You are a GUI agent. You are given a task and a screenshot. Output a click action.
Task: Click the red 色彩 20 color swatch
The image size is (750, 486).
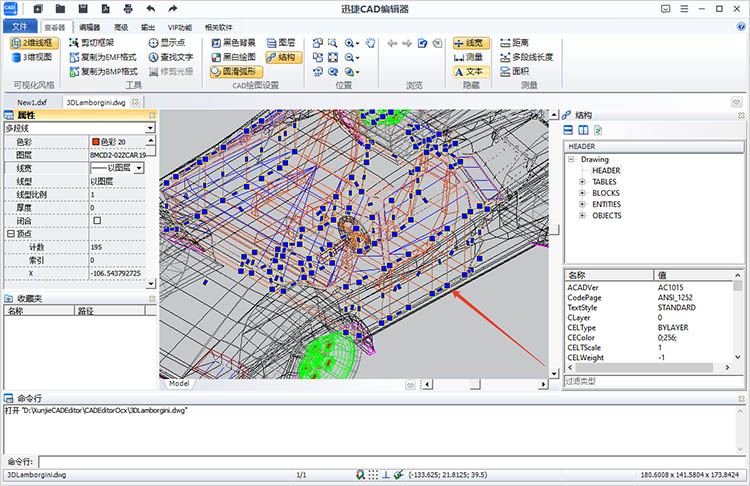95,142
